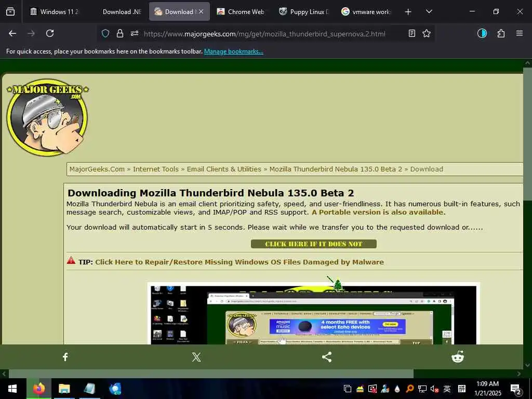Open the notification center with 2 badge
This screenshot has height=399, width=532.
[x=516, y=389]
